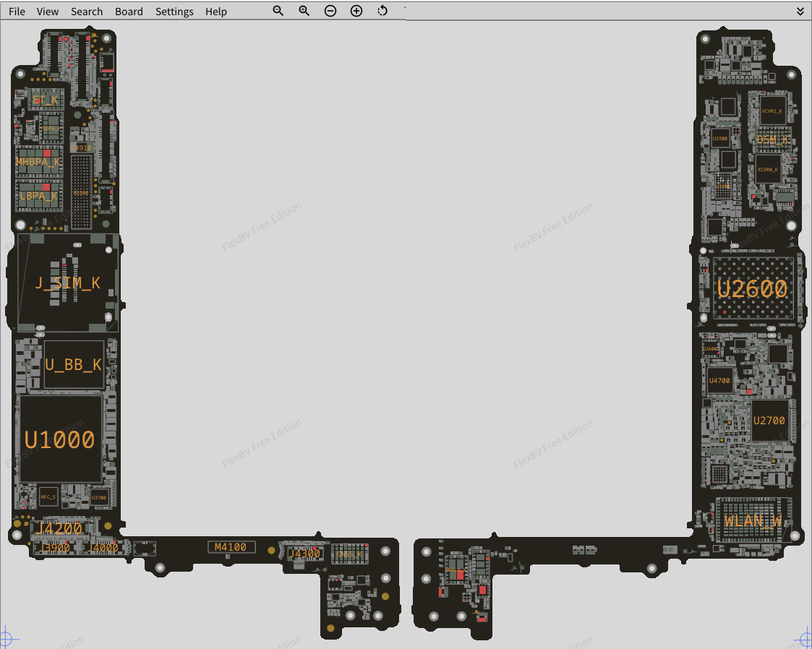Open the Settings menu
The height and width of the screenshot is (649, 812).
coord(174,12)
